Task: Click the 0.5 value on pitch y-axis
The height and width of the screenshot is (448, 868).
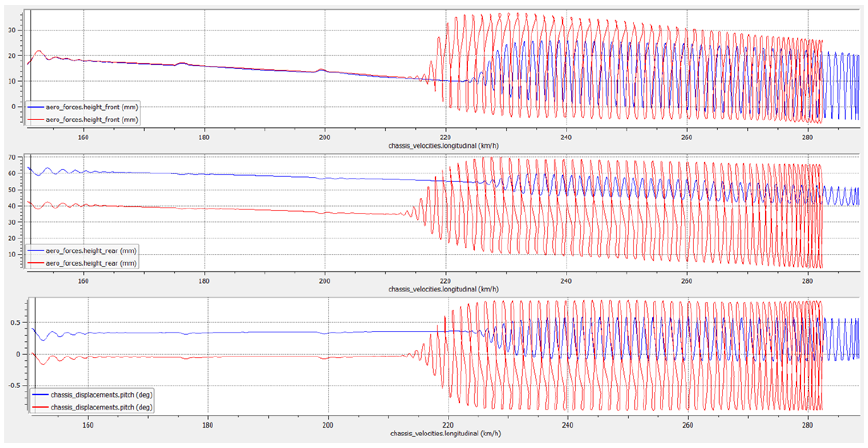Action: click(15, 323)
